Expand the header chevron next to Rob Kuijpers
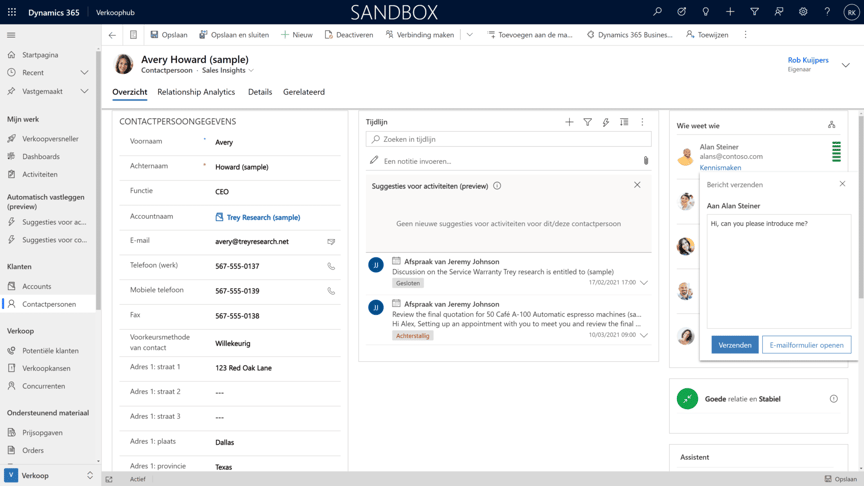The height and width of the screenshot is (486, 864). (x=846, y=65)
